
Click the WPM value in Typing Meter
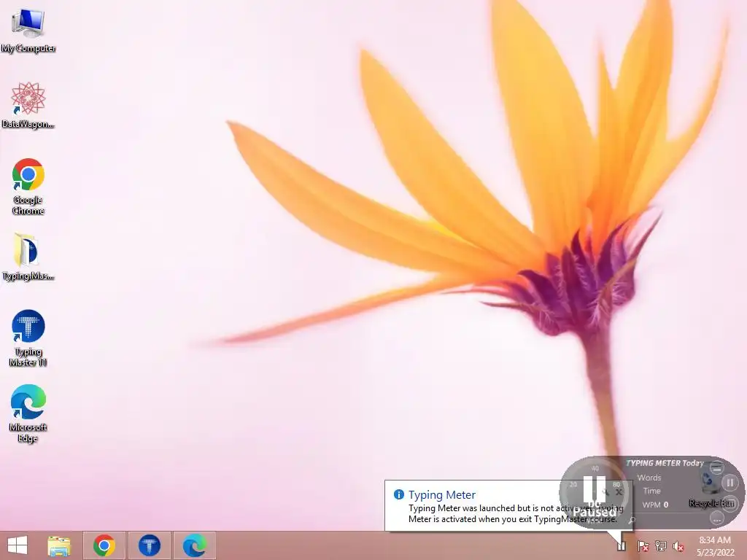tap(665, 505)
